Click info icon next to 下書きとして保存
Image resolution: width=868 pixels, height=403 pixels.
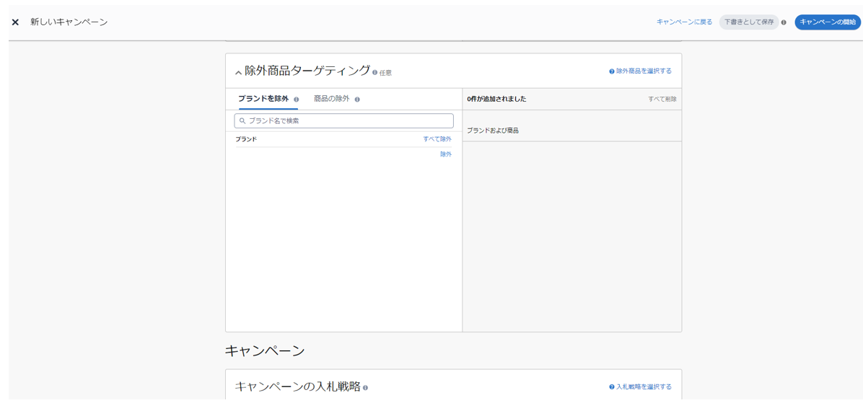coord(784,22)
